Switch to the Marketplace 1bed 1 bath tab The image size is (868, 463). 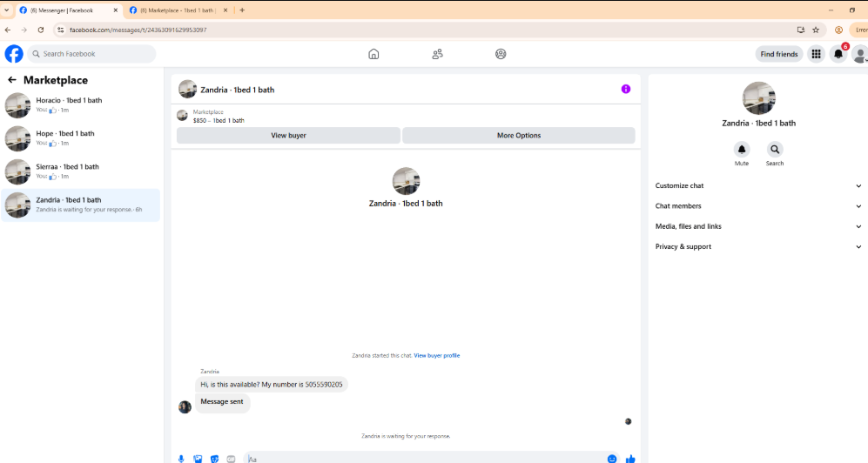177,10
